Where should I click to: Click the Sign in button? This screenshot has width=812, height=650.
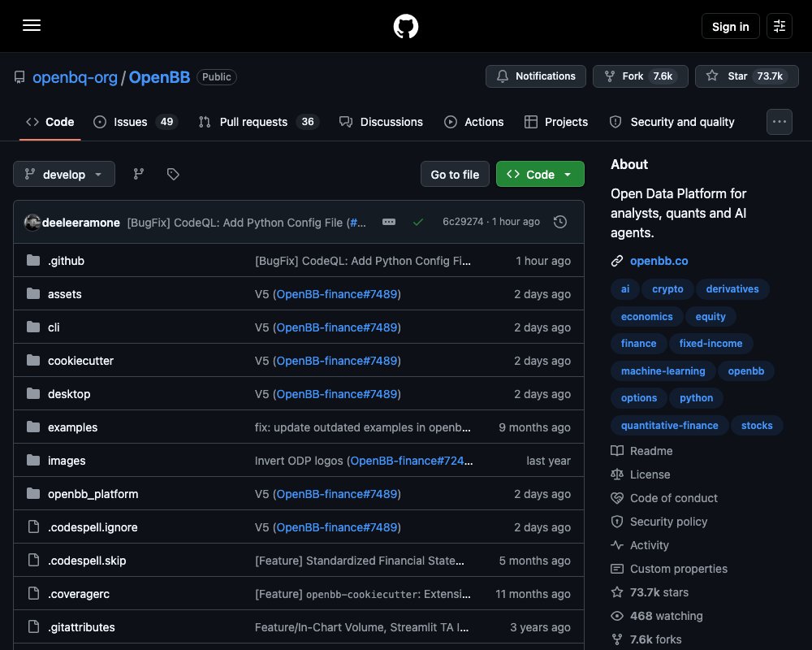(730, 27)
